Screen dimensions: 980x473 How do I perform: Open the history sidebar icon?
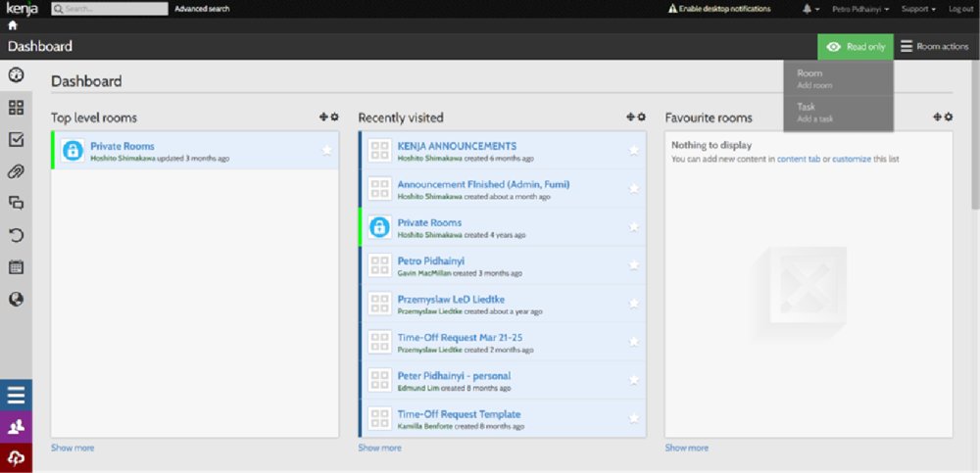click(x=17, y=236)
